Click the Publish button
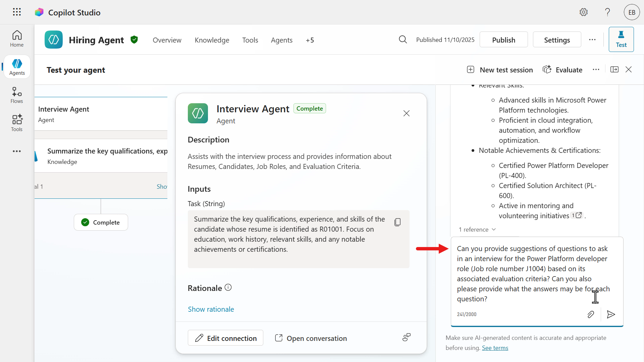The image size is (644, 362). click(503, 40)
